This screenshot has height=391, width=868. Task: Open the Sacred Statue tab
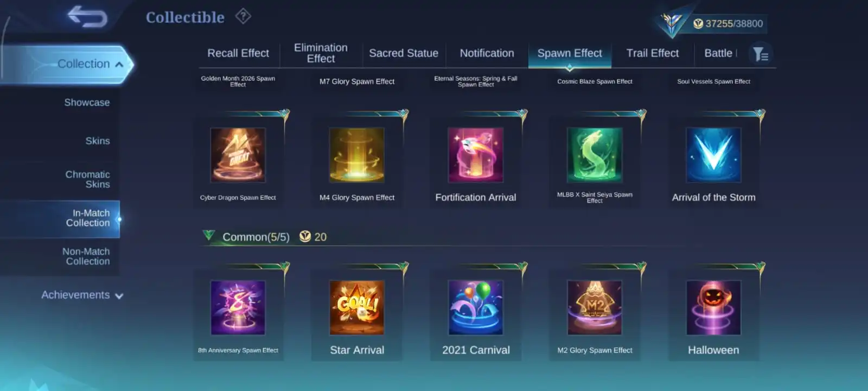[x=404, y=53]
